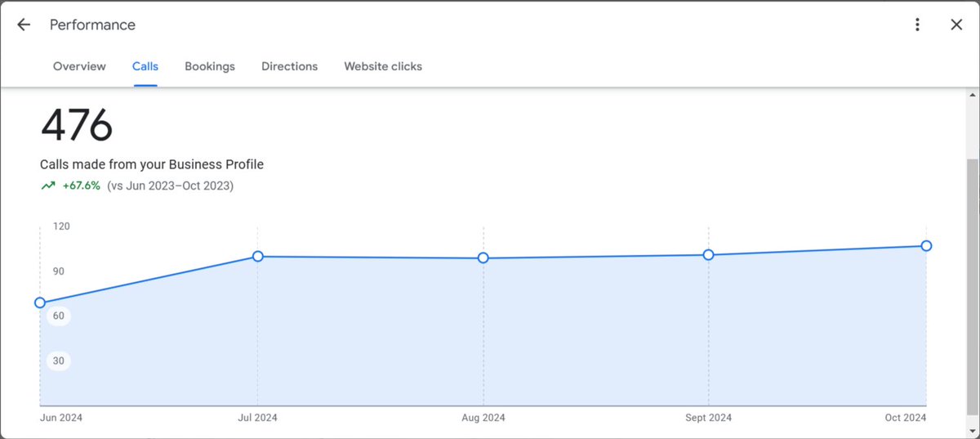980x439 pixels.
Task: Click 'Calls made from your Business Profile' text
Action: (x=152, y=164)
